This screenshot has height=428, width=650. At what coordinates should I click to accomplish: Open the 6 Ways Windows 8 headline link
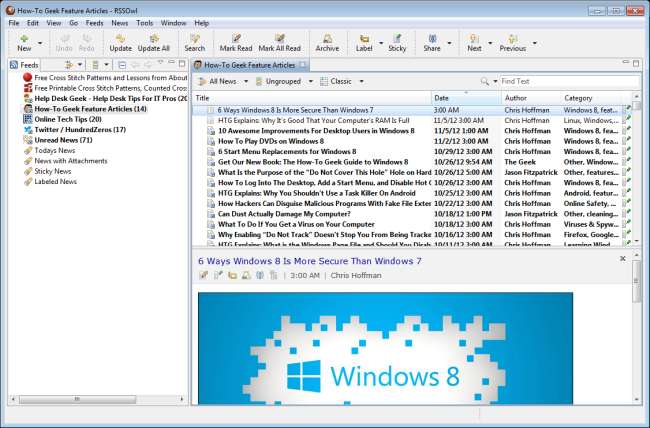(x=309, y=261)
